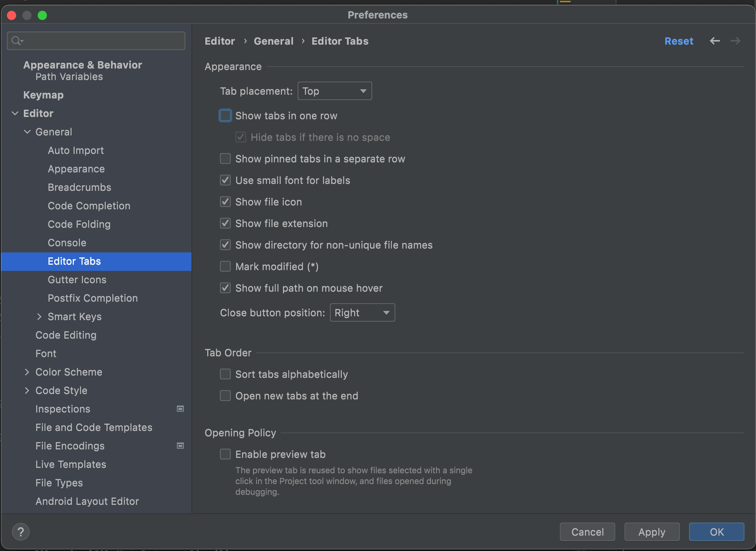Image resolution: width=756 pixels, height=551 pixels.
Task: Enable preview tab checkbox
Action: pos(225,454)
